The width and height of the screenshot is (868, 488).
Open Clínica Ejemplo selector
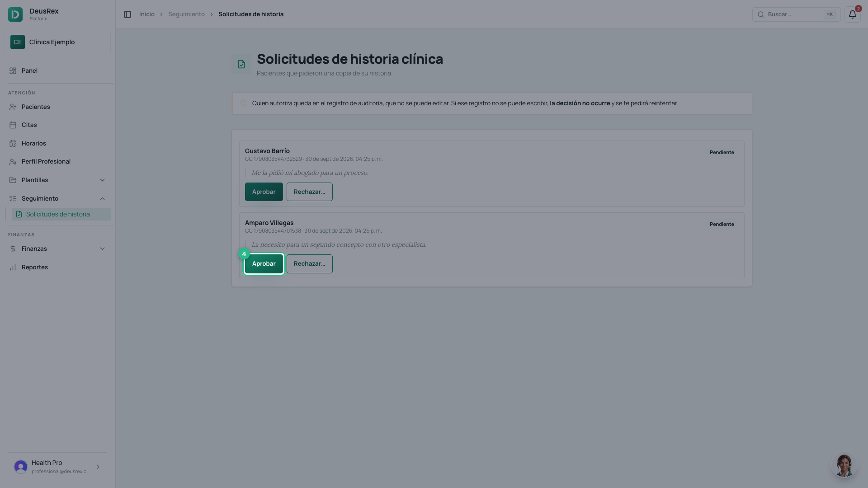tap(57, 42)
